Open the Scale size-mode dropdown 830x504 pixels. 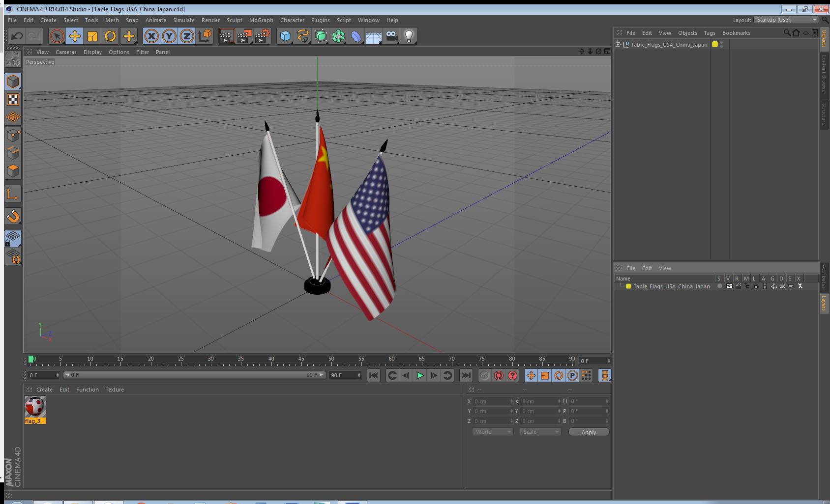[540, 432]
